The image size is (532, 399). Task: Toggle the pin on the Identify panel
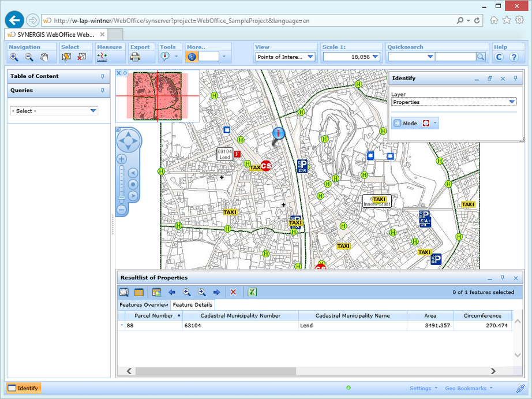coord(515,79)
